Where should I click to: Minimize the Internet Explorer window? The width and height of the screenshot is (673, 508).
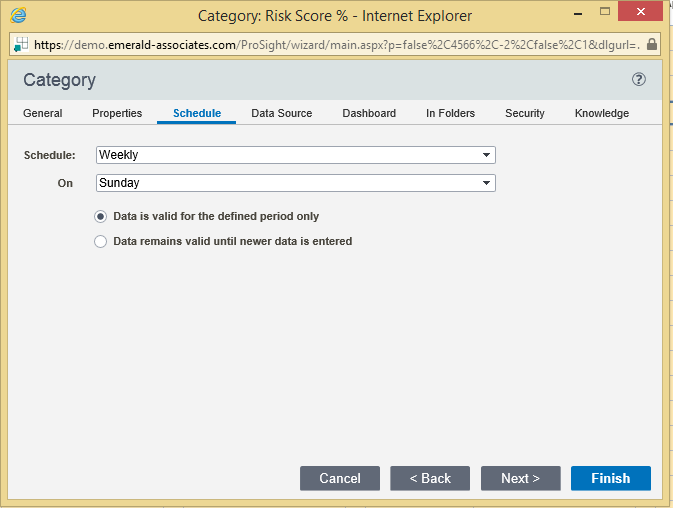[x=578, y=13]
